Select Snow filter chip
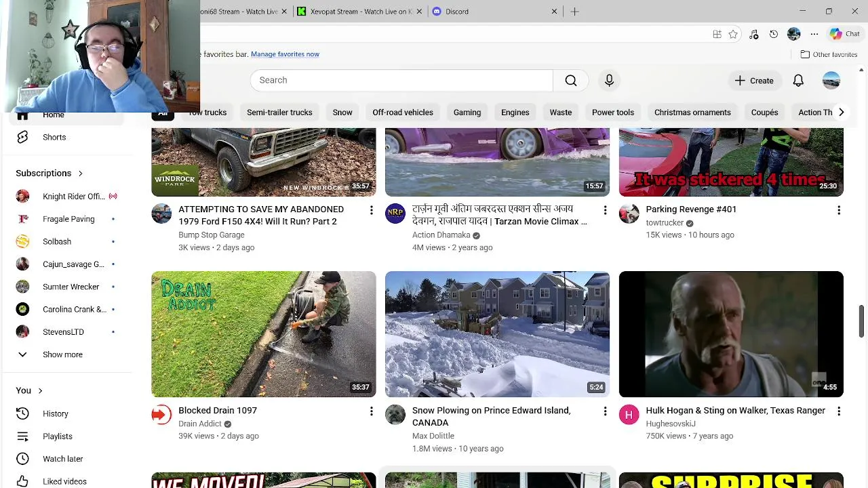Image resolution: width=868 pixels, height=488 pixels. 342,113
